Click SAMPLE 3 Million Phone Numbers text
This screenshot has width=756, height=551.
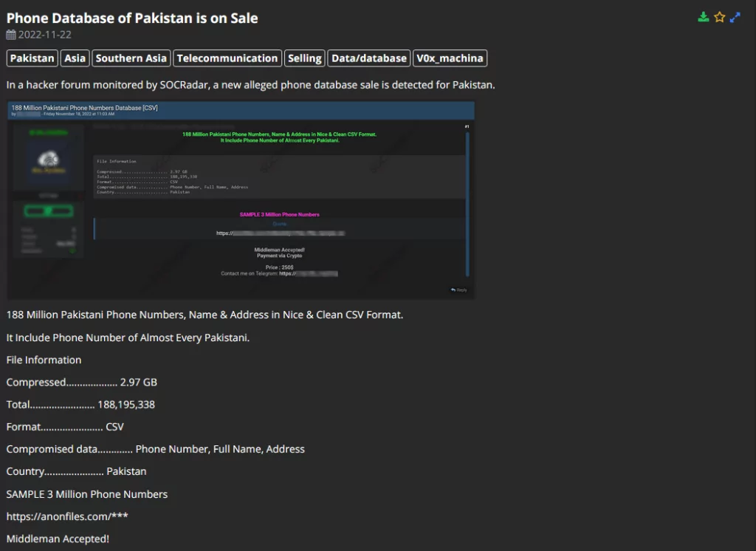87,494
